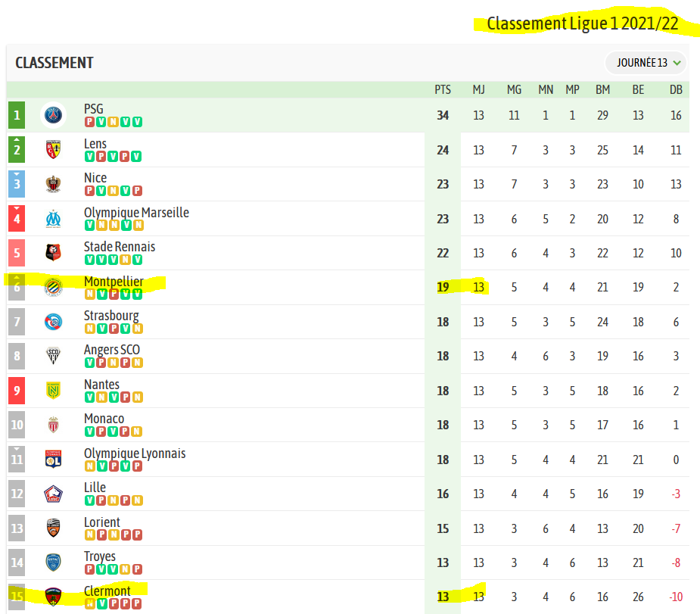700x614 pixels.
Task: Open the Monaco team link
Action: (x=104, y=419)
